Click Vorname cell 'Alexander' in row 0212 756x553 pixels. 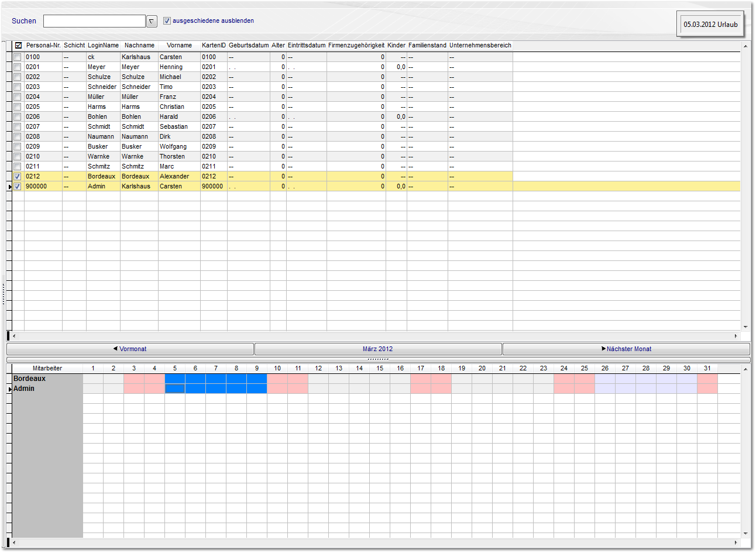179,176
